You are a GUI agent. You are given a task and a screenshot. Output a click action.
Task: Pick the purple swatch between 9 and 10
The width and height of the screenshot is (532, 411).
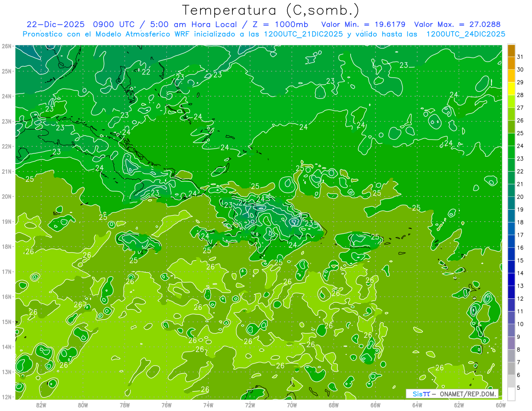tap(511, 330)
